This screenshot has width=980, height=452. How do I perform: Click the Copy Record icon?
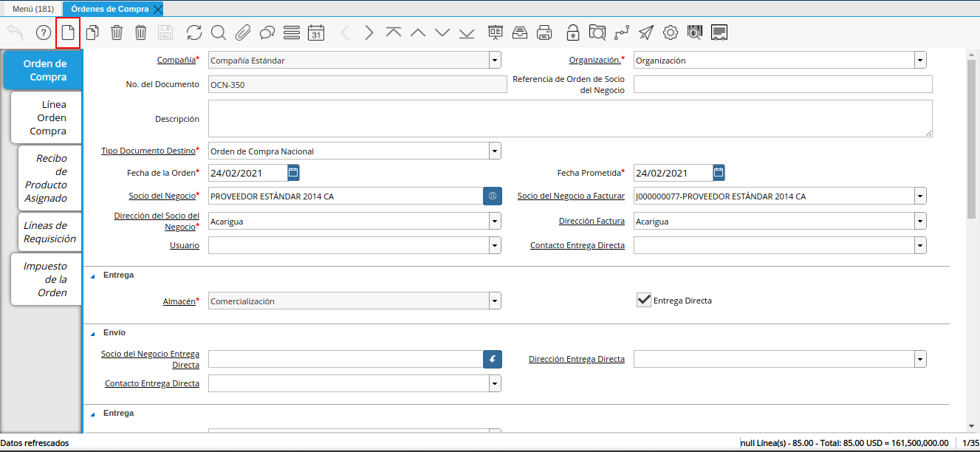[x=92, y=32]
